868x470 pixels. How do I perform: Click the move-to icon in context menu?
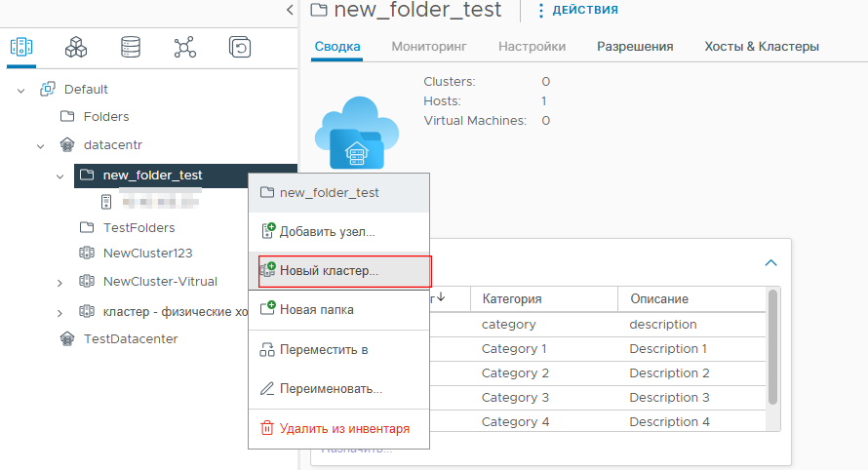point(267,350)
